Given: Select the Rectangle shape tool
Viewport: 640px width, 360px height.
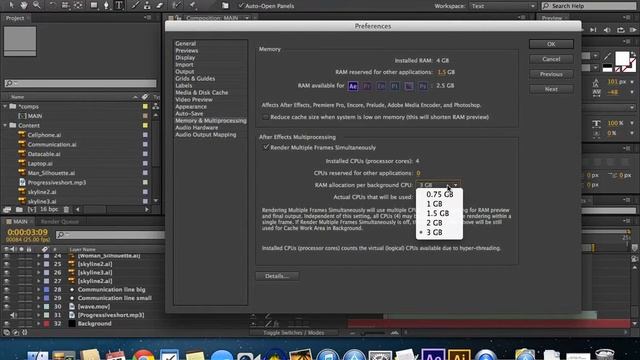Looking at the screenshot, I should point(94,5).
